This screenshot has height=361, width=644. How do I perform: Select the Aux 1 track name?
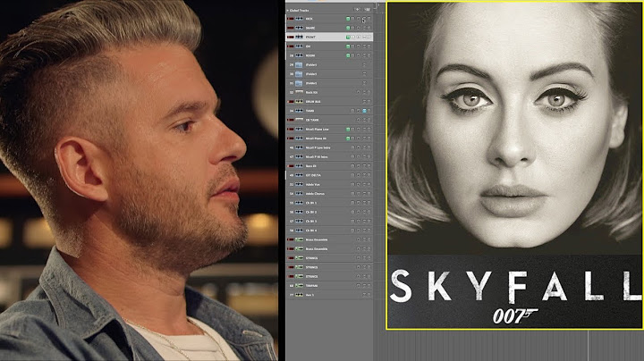pos(309,295)
